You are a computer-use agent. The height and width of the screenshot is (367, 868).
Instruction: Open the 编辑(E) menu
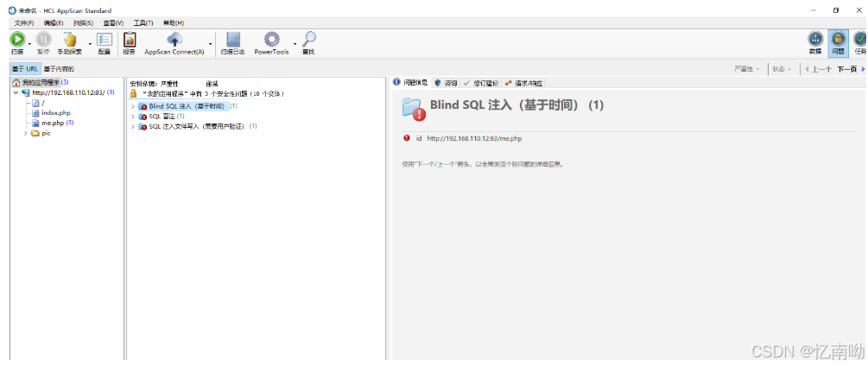click(54, 22)
